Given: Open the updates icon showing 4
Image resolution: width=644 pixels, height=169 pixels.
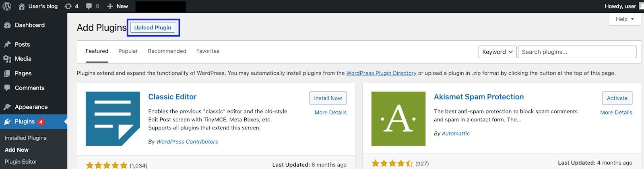Looking at the screenshot, I should pyautogui.click(x=68, y=6).
